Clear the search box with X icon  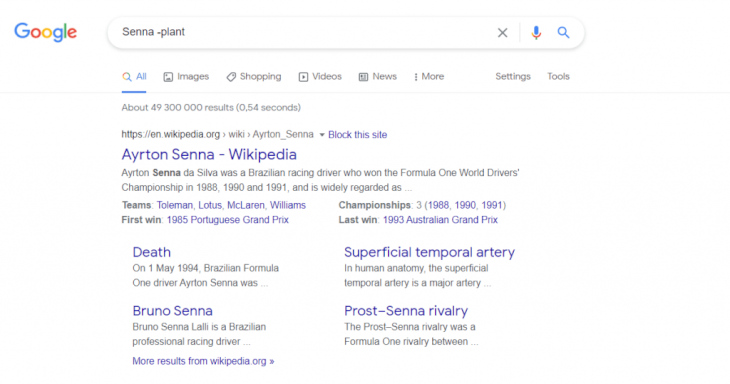click(502, 33)
